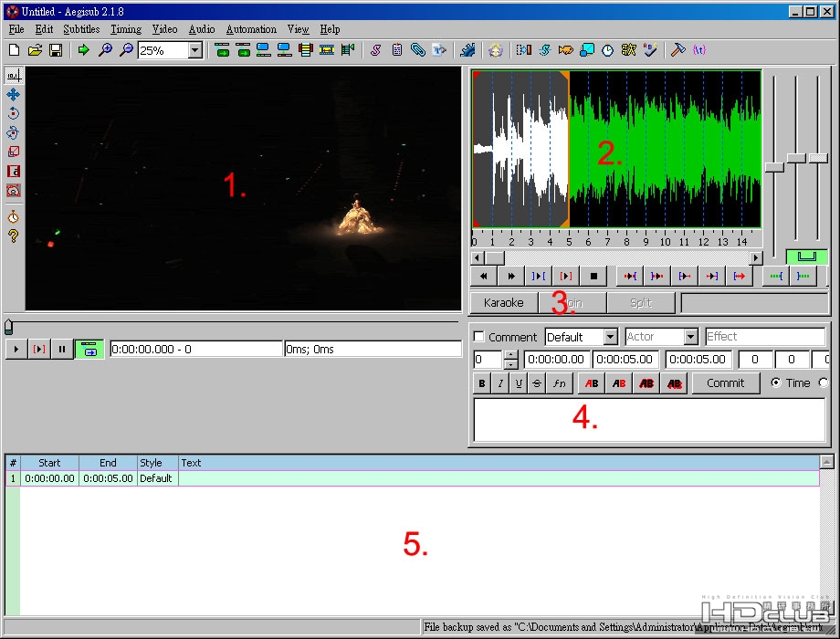Open the font name fn chooser
Viewport: 840px width, 639px height.
click(x=560, y=383)
